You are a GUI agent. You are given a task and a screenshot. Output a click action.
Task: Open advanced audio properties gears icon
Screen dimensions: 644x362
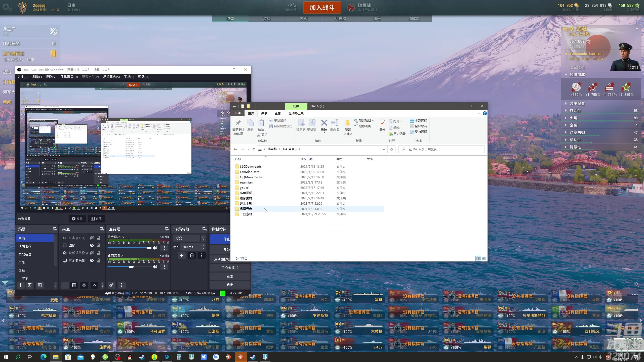click(111, 285)
